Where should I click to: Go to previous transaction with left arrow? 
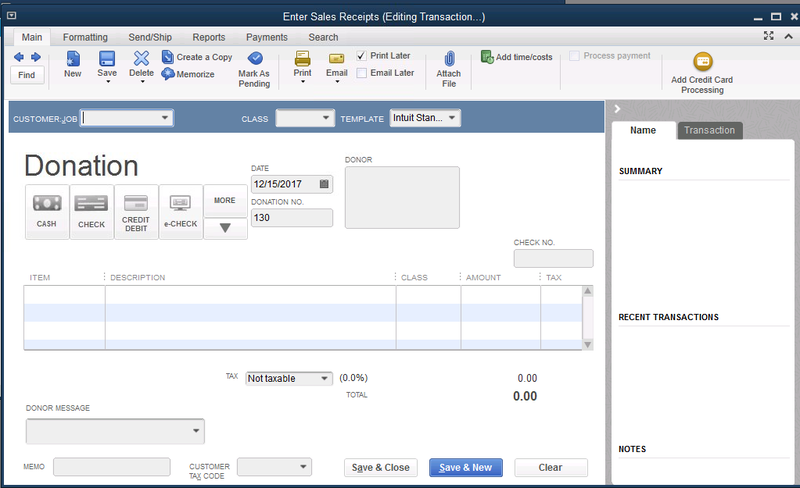[19, 57]
